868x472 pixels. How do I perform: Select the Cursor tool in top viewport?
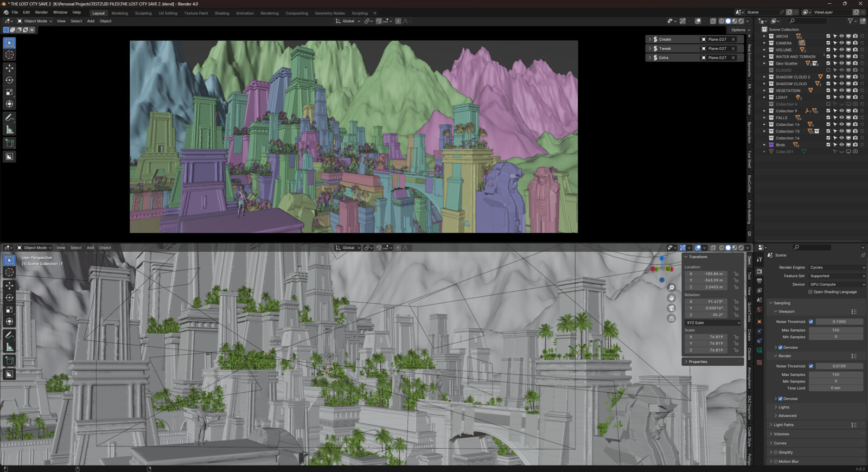tap(9, 55)
